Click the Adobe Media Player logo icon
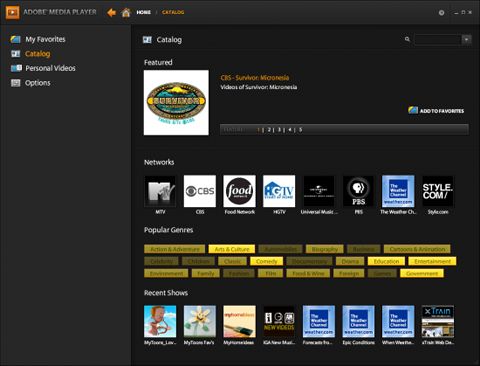 click(12, 12)
